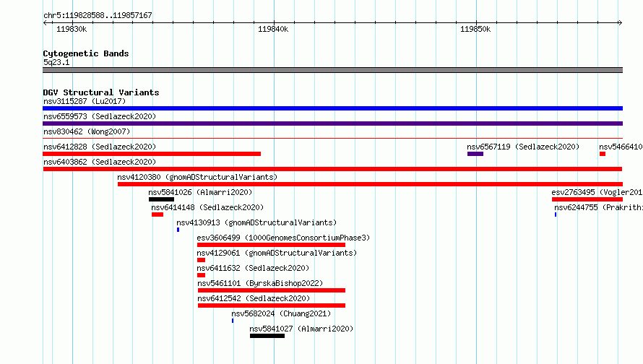Image resolution: width=643 pixels, height=364 pixels.
Task: Click the partially shown nsv5466410 label
Action: point(621,147)
